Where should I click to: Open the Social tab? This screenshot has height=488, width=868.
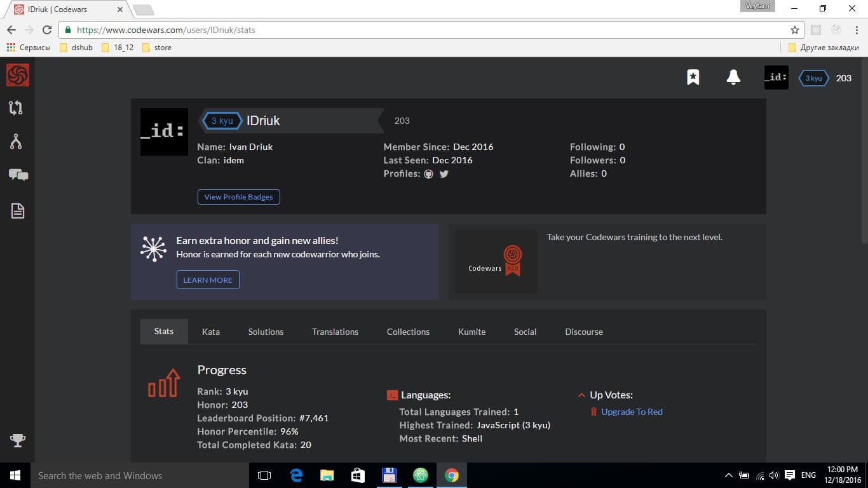525,332
